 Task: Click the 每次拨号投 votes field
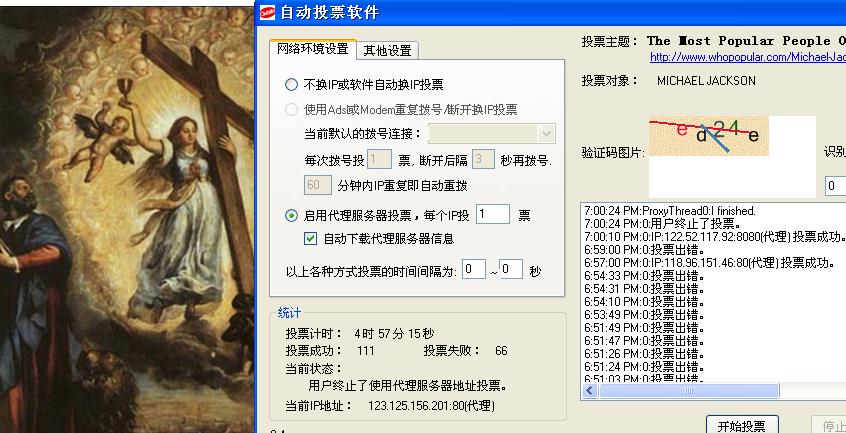[379, 159]
